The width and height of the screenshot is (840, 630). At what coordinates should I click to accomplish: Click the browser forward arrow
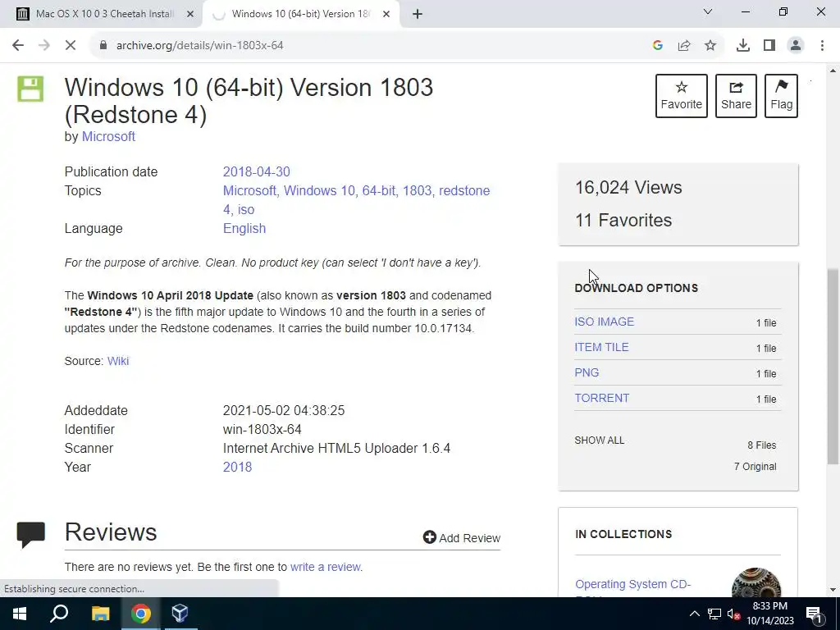pyautogui.click(x=44, y=46)
